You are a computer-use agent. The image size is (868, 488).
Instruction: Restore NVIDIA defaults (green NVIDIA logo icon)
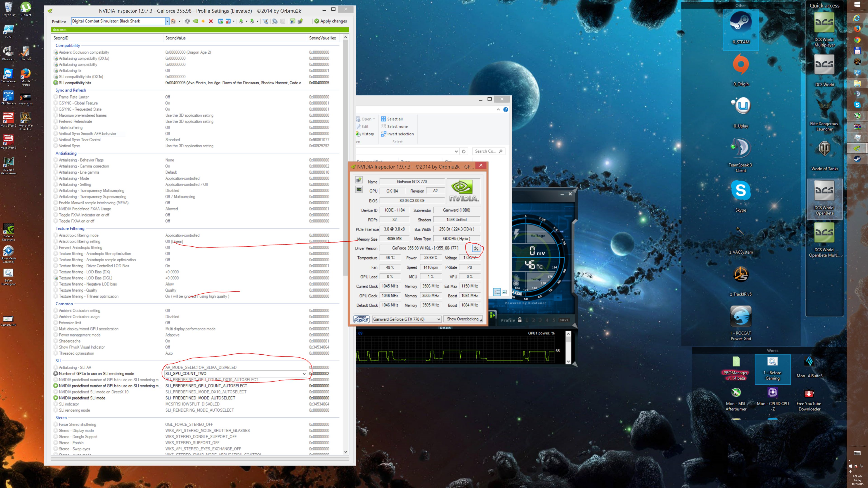[x=195, y=21]
